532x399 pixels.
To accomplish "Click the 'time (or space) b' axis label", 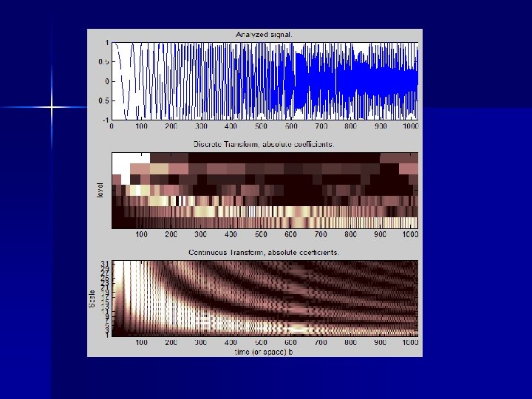I will pyautogui.click(x=264, y=352).
